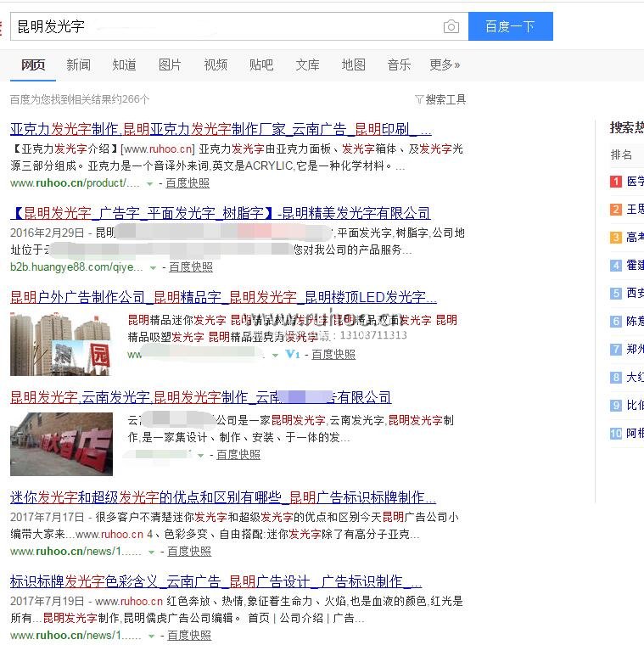Click the camera image-search icon
The image size is (644, 645).
(x=451, y=27)
